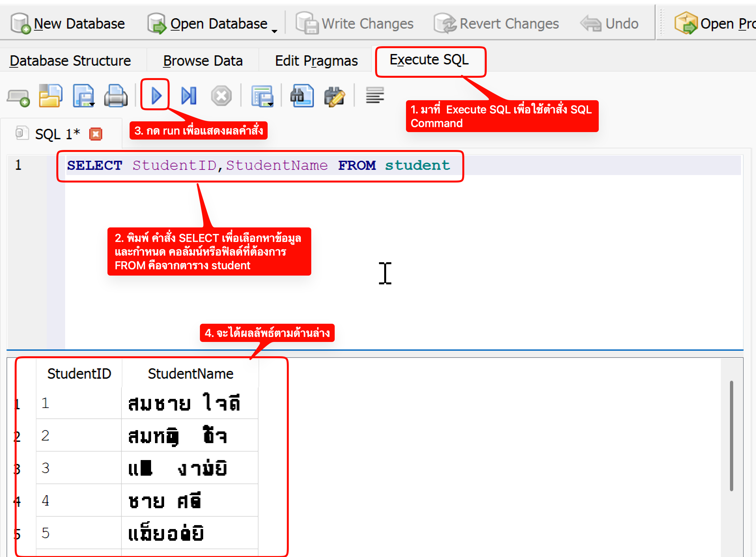The image size is (756, 557).
Task: Expand the Open Database dropdown arrow
Action: coord(274,31)
